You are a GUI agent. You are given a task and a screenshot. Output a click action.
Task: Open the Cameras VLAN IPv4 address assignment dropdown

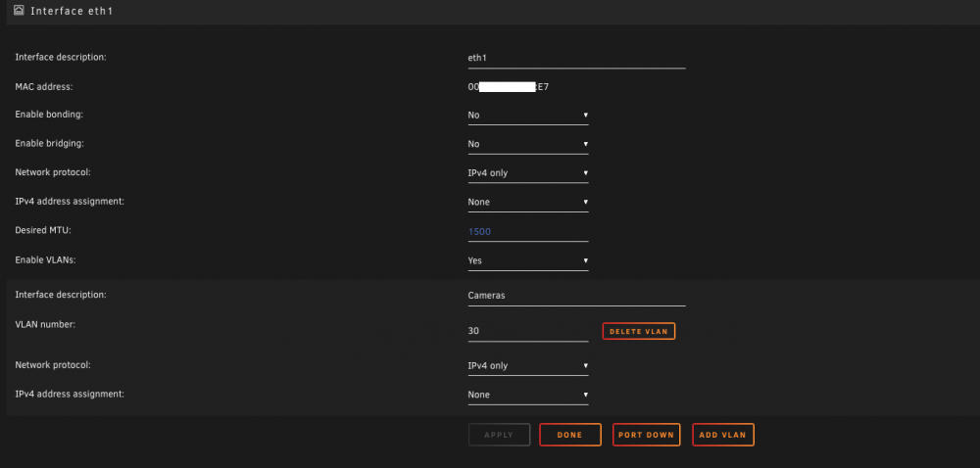pos(528,395)
